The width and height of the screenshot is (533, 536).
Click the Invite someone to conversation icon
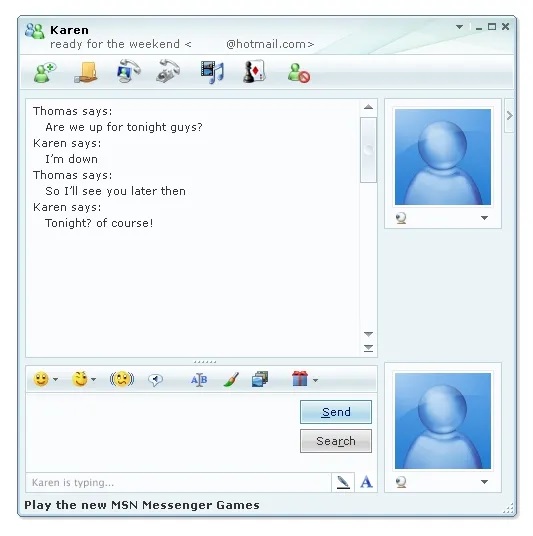tap(45, 72)
